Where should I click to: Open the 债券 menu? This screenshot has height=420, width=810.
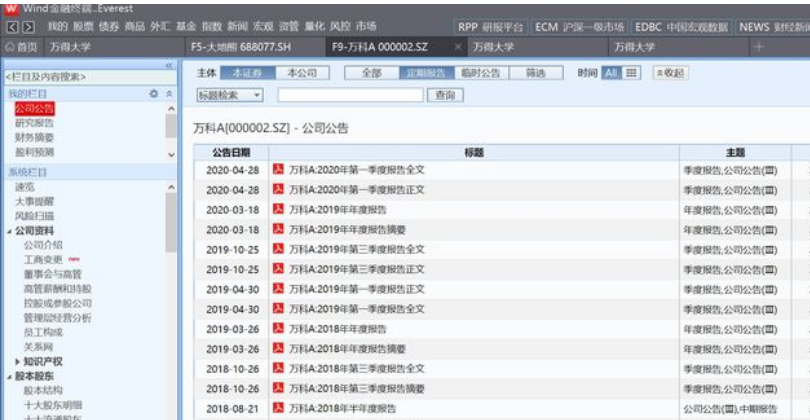(x=109, y=26)
